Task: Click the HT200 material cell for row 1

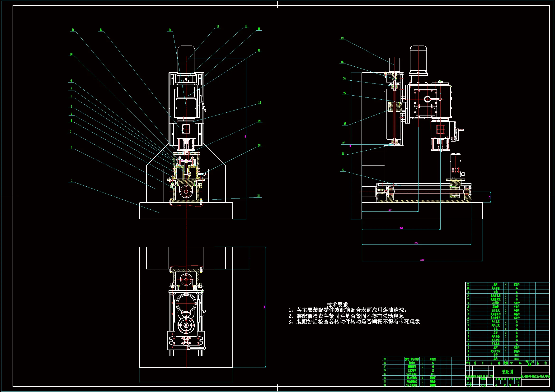Action: pyautogui.click(x=516, y=359)
